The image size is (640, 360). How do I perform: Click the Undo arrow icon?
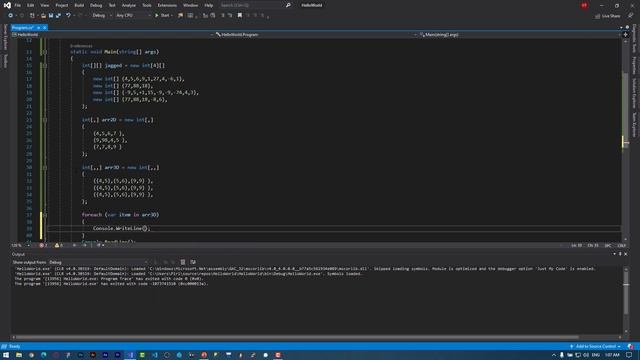click(x=68, y=16)
